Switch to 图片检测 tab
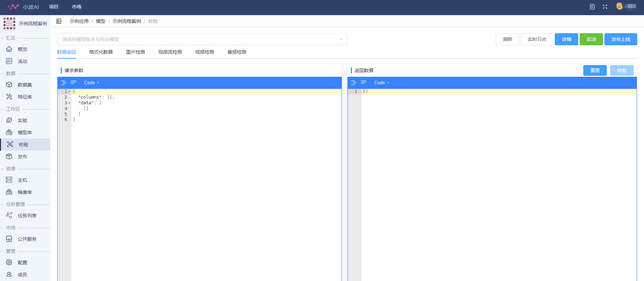 [136, 52]
